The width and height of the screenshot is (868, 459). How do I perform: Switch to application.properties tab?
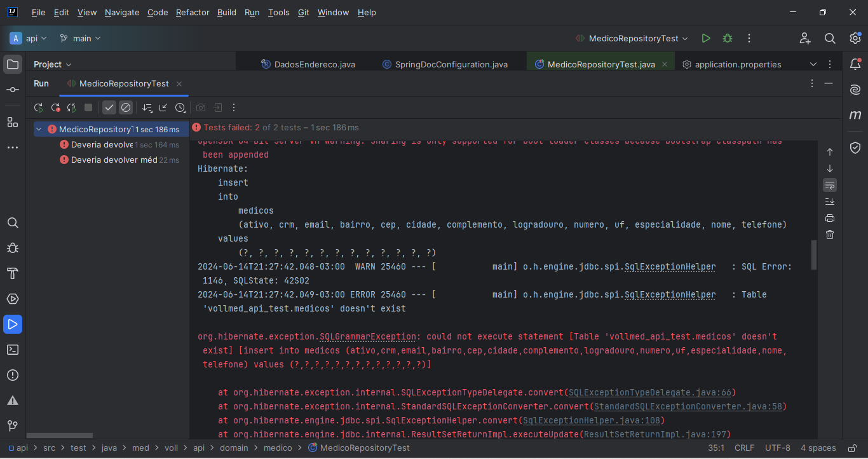pos(731,64)
